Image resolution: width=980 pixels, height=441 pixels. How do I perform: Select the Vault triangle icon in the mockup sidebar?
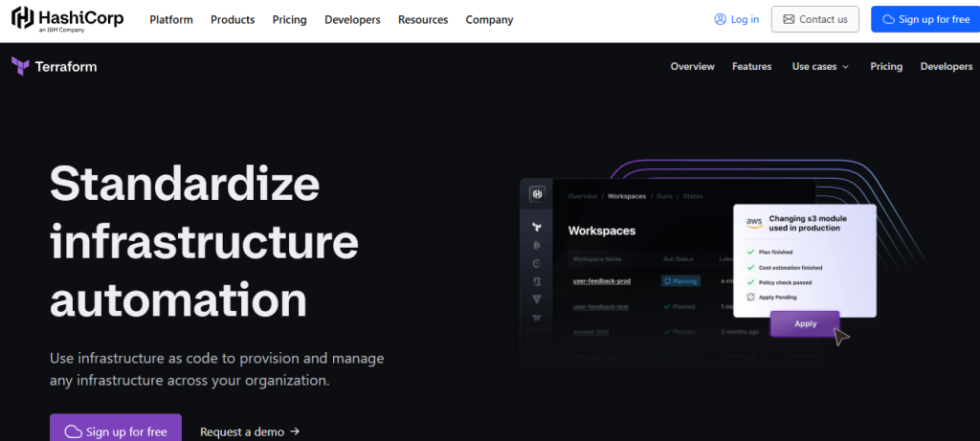(536, 299)
